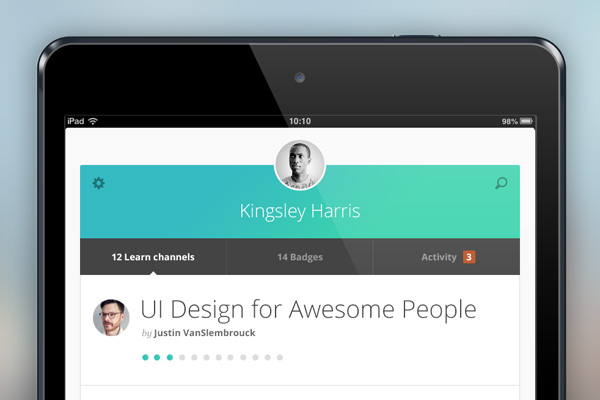Viewport: 600px width, 400px height.
Task: Tap the battery icon in status bar
Action: [x=523, y=121]
